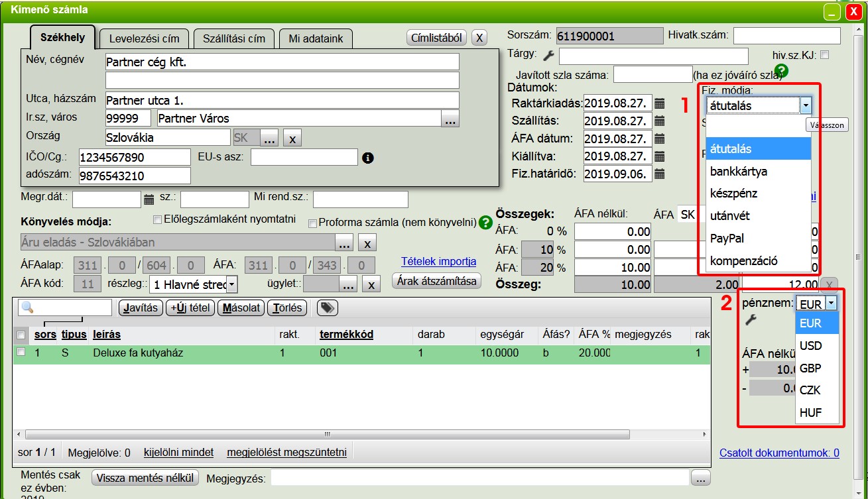Screen dimensions: 868x499
Task: Click the items table horizontal scrollbar
Action: [328, 435]
